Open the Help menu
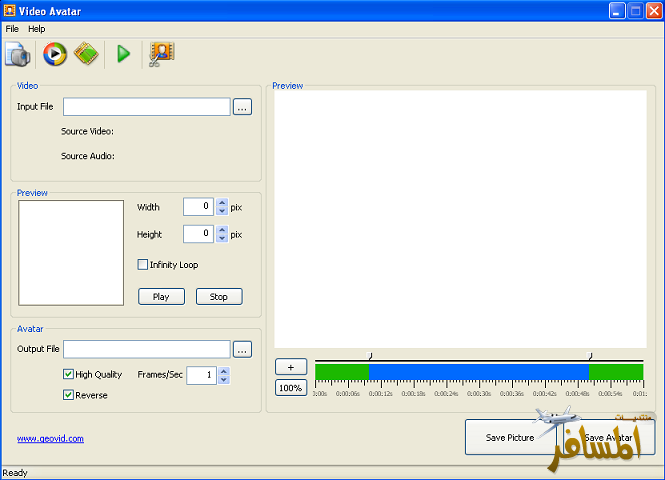Image resolution: width=665 pixels, height=480 pixels. point(37,29)
